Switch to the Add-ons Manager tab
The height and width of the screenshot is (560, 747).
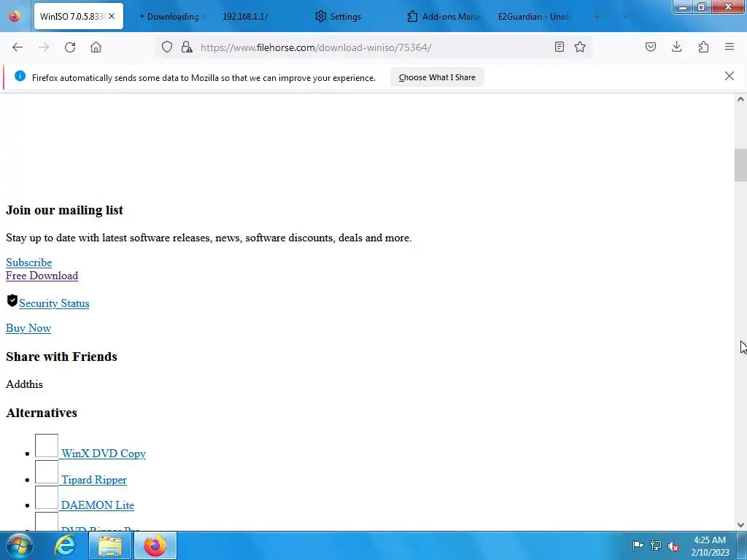[444, 17]
